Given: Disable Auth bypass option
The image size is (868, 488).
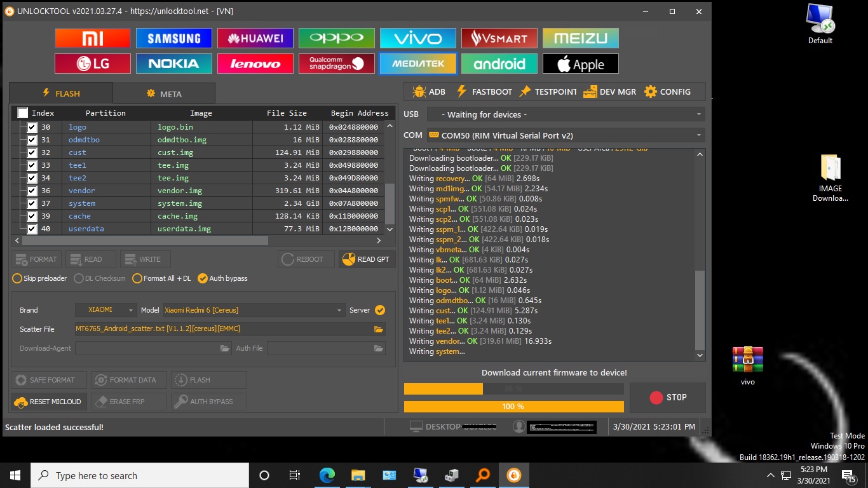Looking at the screenshot, I should tap(223, 278).
